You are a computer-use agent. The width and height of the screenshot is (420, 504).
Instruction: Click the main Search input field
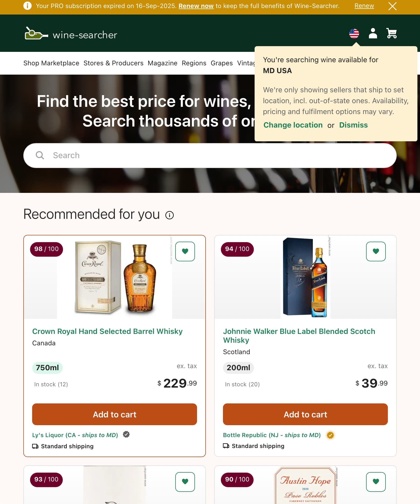coord(210,156)
